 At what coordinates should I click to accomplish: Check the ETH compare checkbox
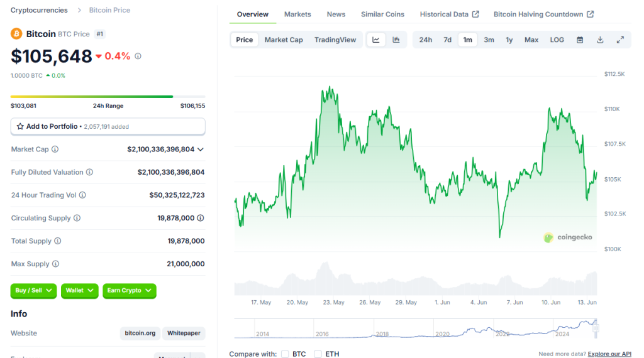[x=318, y=354]
